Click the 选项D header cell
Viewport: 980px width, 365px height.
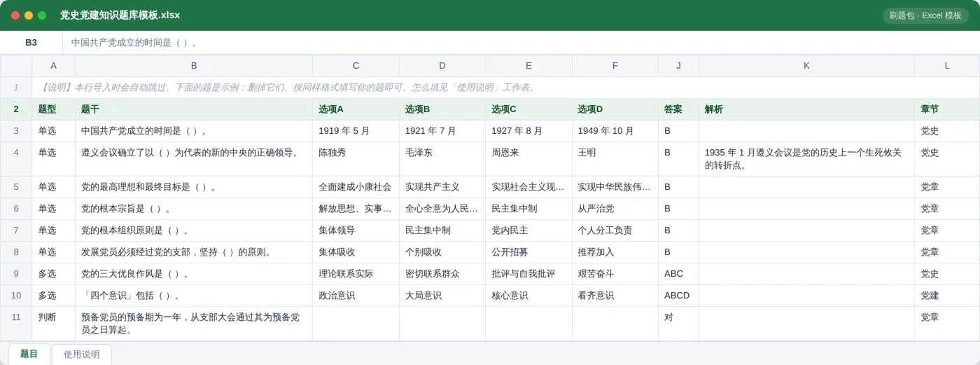[x=615, y=109]
